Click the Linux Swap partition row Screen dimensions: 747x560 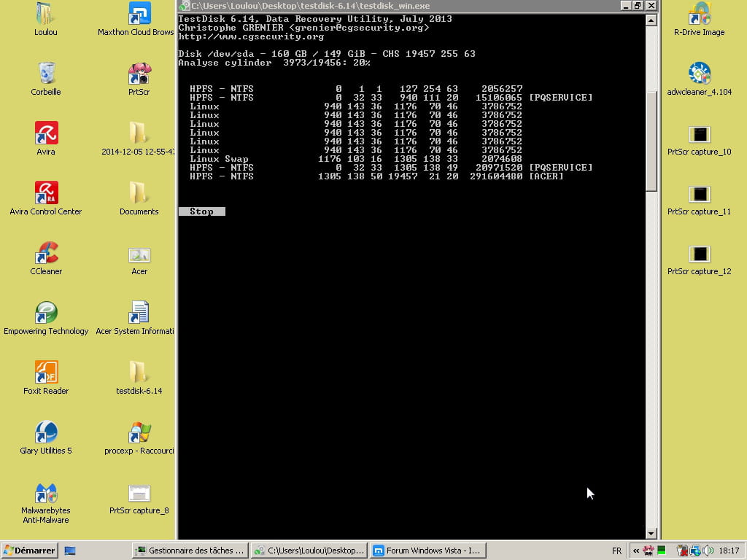356,158
